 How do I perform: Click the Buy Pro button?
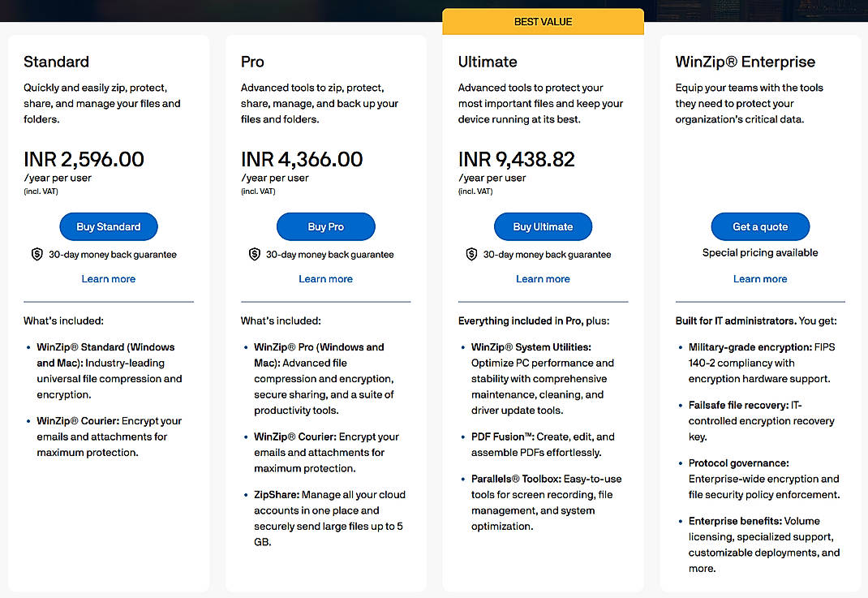tap(325, 226)
